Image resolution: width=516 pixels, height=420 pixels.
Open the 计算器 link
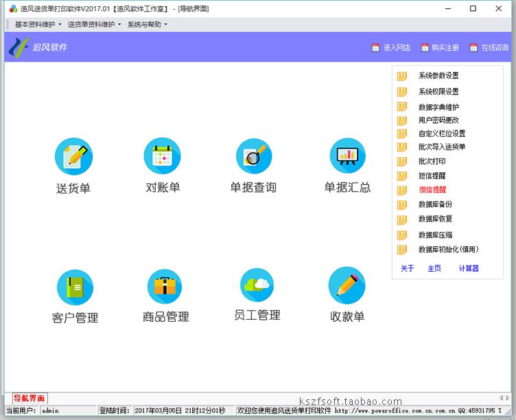pyautogui.click(x=469, y=268)
